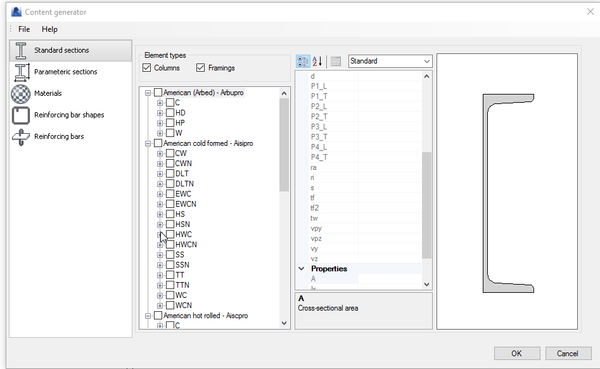Screen dimensions: 600x369
Task: Check American cold formed - Aisipro box
Action: [x=158, y=143]
